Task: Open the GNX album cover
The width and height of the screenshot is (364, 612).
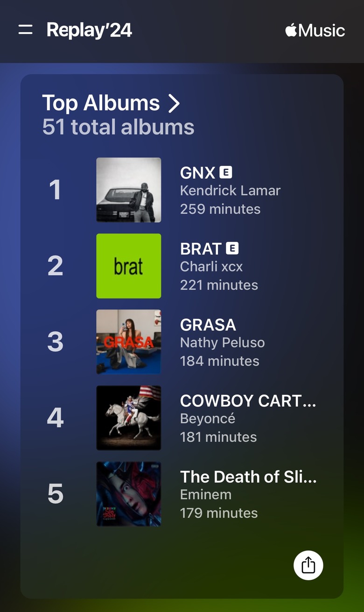Action: pyautogui.click(x=129, y=190)
